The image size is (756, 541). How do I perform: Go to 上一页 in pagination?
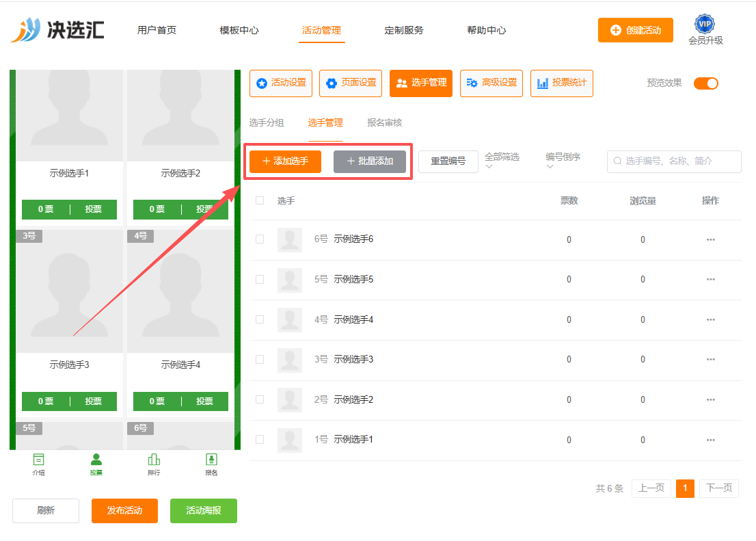tap(651, 488)
